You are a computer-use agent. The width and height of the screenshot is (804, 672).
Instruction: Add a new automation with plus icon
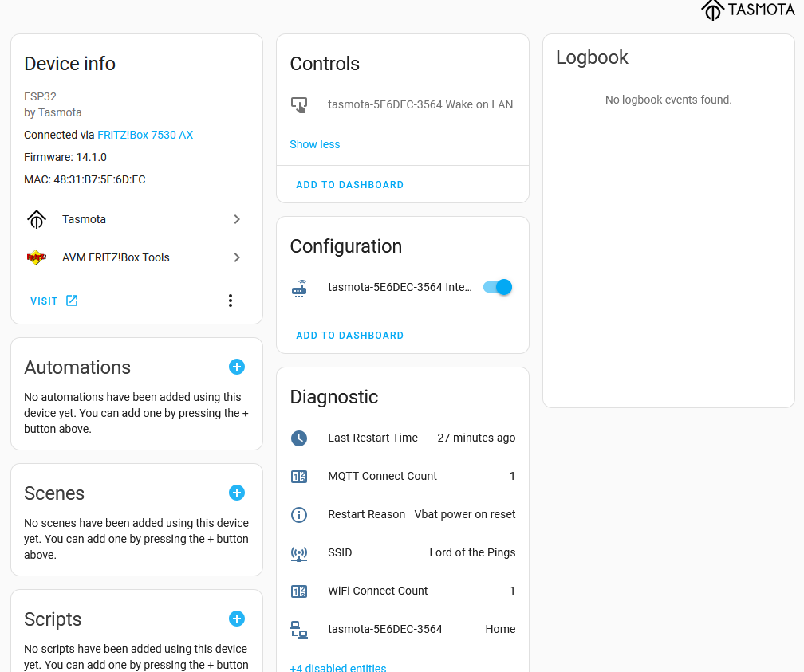click(x=237, y=367)
